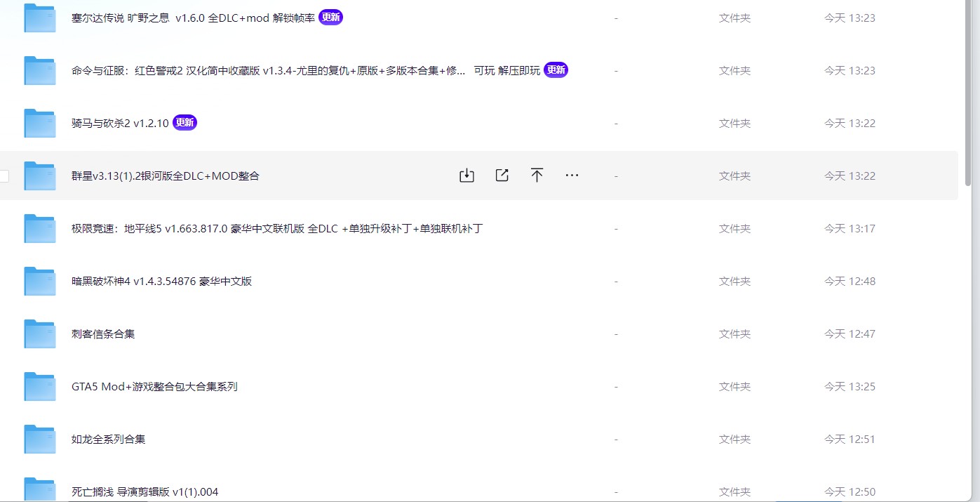The width and height of the screenshot is (980, 502).
Task: Open folder icon for 极限竞速：地平线5
Action: [x=40, y=228]
